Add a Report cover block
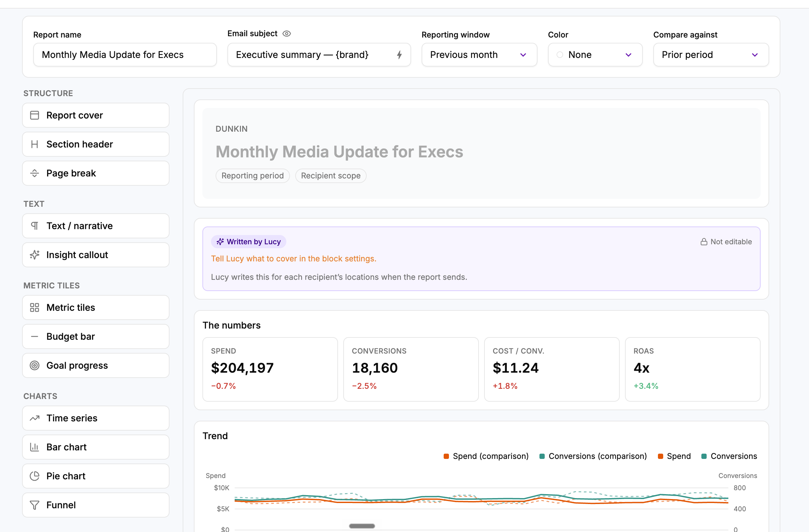809x532 pixels. [x=96, y=115]
